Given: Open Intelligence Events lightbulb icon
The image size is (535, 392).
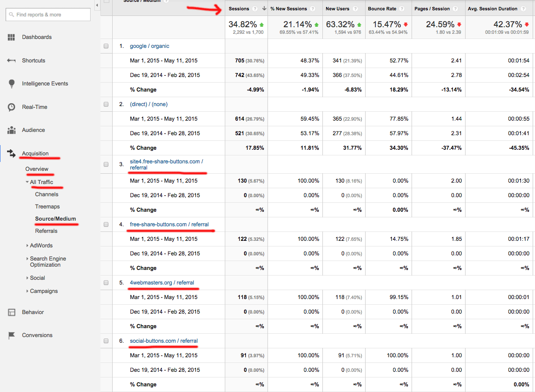Looking at the screenshot, I should point(12,84).
